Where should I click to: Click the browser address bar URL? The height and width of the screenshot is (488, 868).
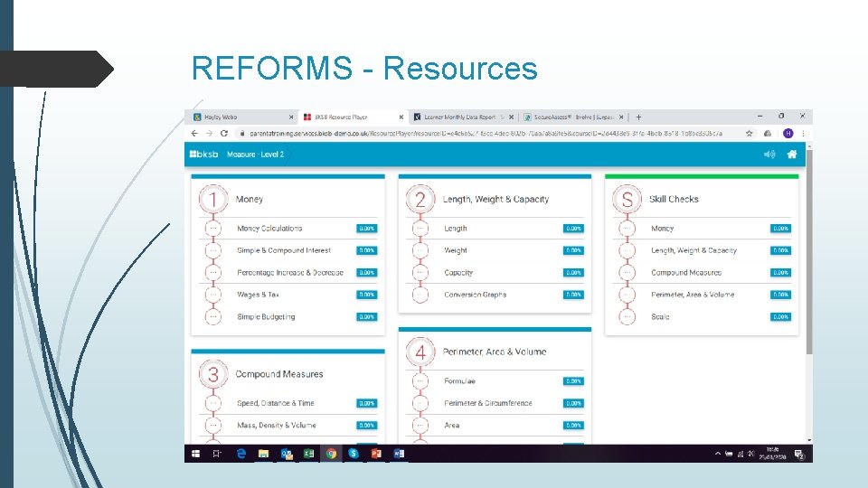tap(486, 134)
